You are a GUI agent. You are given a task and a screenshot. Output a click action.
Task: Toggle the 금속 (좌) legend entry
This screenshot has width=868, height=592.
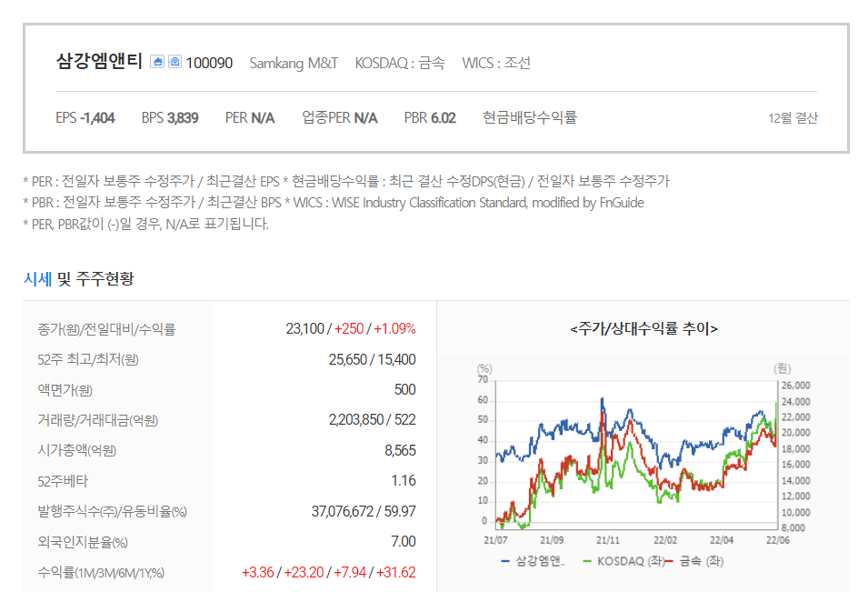[694, 561]
